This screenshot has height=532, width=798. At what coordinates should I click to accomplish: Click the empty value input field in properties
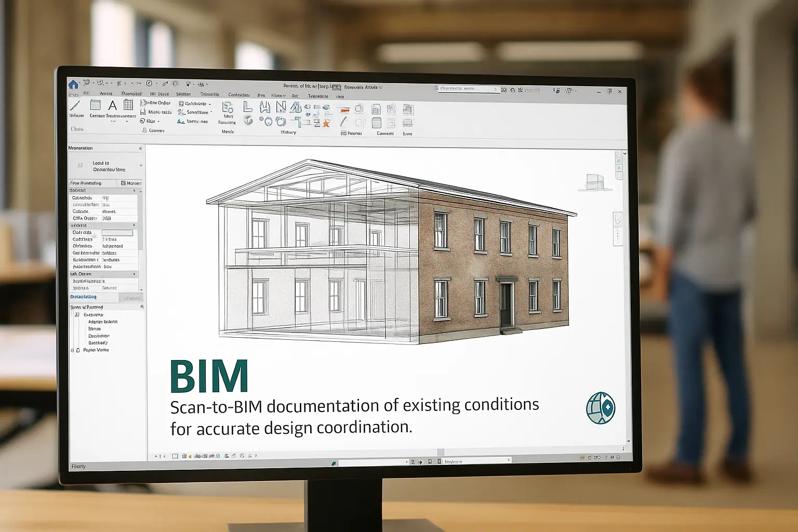(x=117, y=232)
